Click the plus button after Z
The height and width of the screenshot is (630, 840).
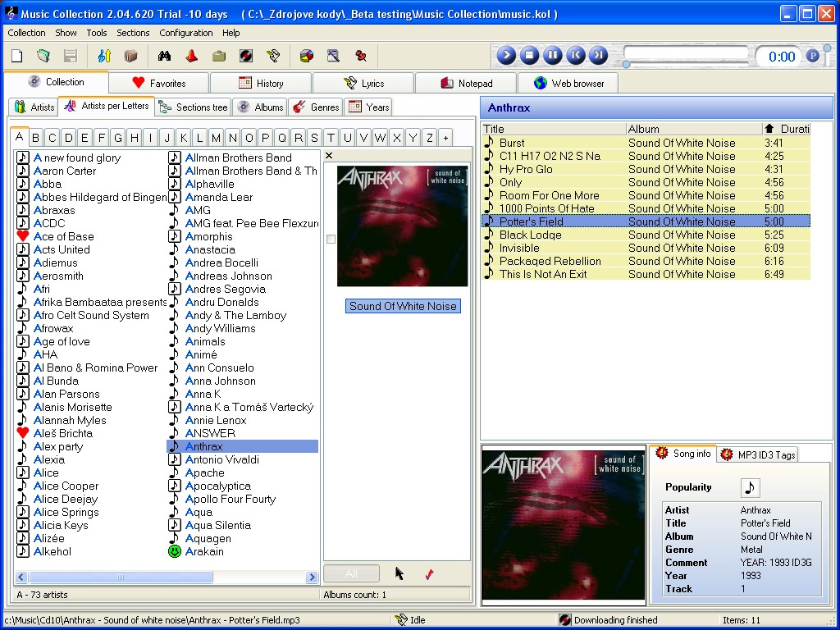click(x=445, y=138)
